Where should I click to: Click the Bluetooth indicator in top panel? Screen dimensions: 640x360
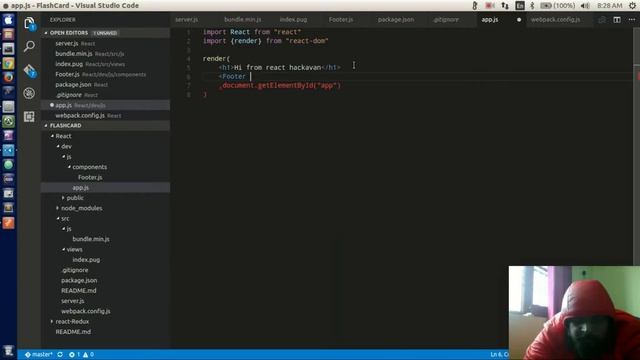532,6
